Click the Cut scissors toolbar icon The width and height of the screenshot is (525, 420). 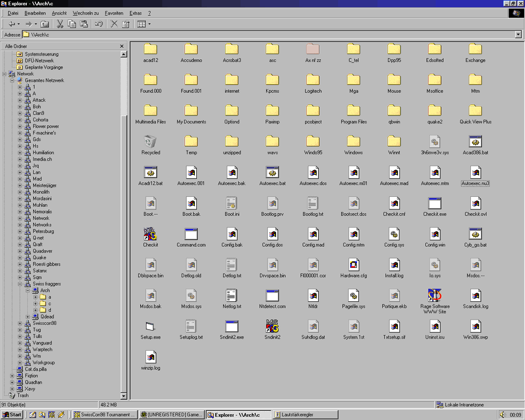[60, 24]
